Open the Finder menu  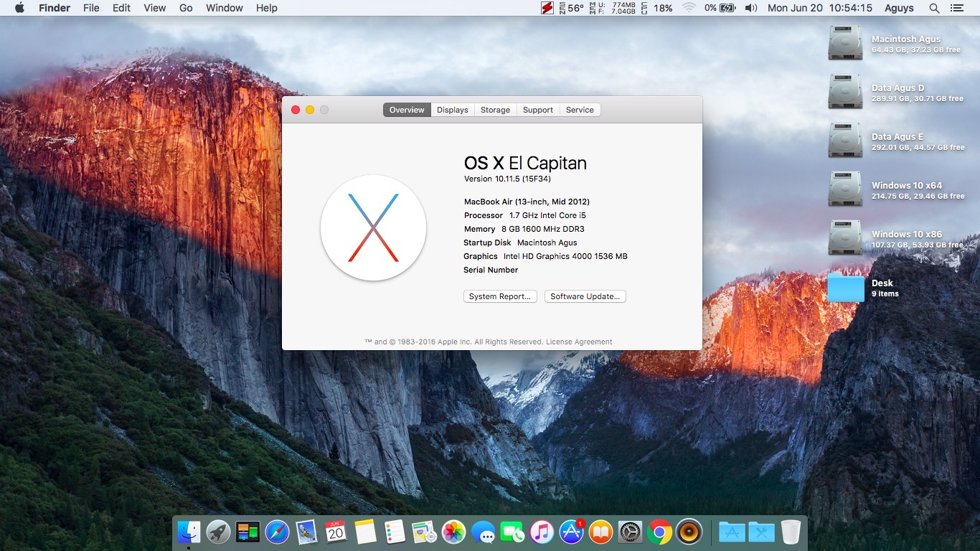click(54, 8)
